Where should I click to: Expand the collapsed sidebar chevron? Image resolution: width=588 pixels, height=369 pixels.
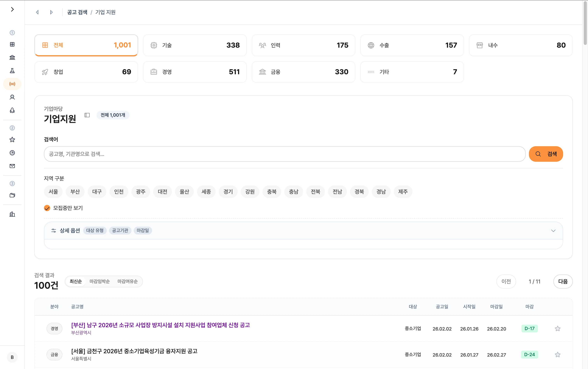(12, 9)
